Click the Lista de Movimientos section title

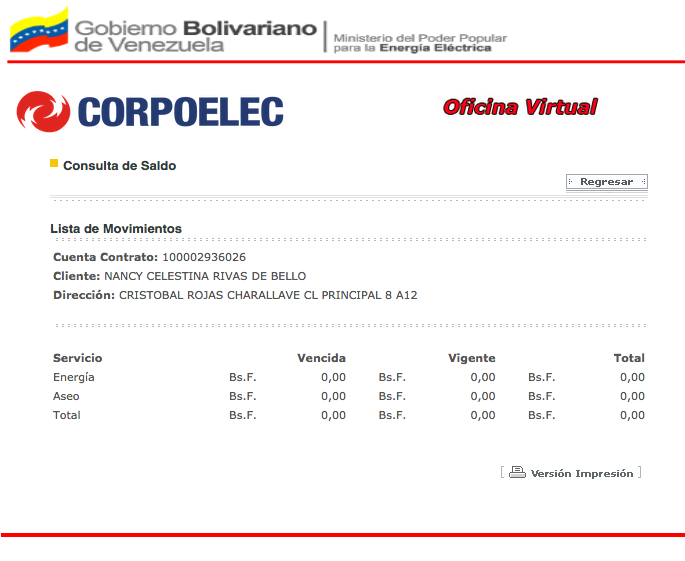[116, 229]
